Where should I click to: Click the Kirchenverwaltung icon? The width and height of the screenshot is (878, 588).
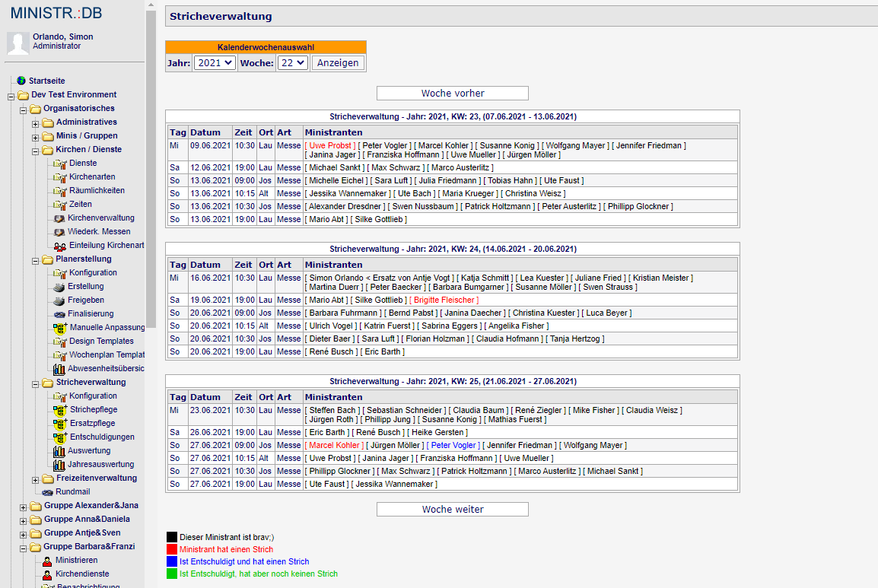click(x=59, y=218)
